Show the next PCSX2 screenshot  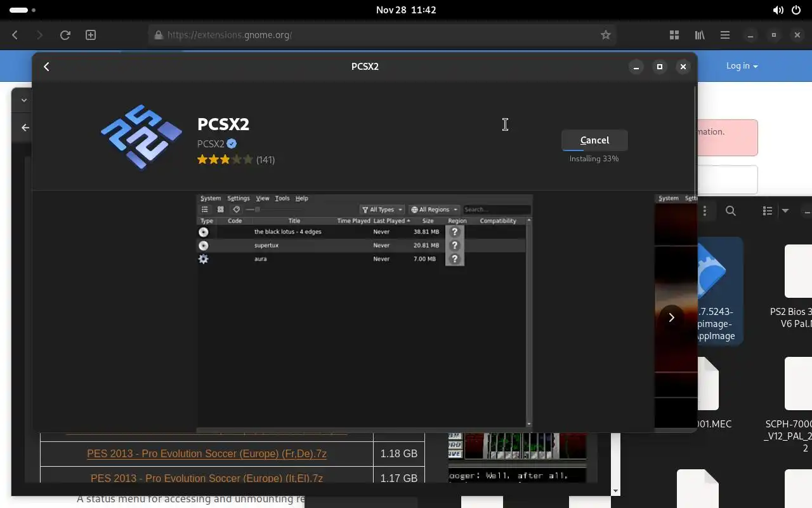point(671,317)
